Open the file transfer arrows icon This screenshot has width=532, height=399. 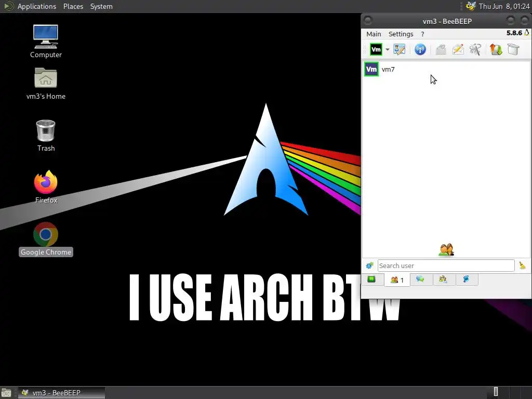(x=496, y=49)
